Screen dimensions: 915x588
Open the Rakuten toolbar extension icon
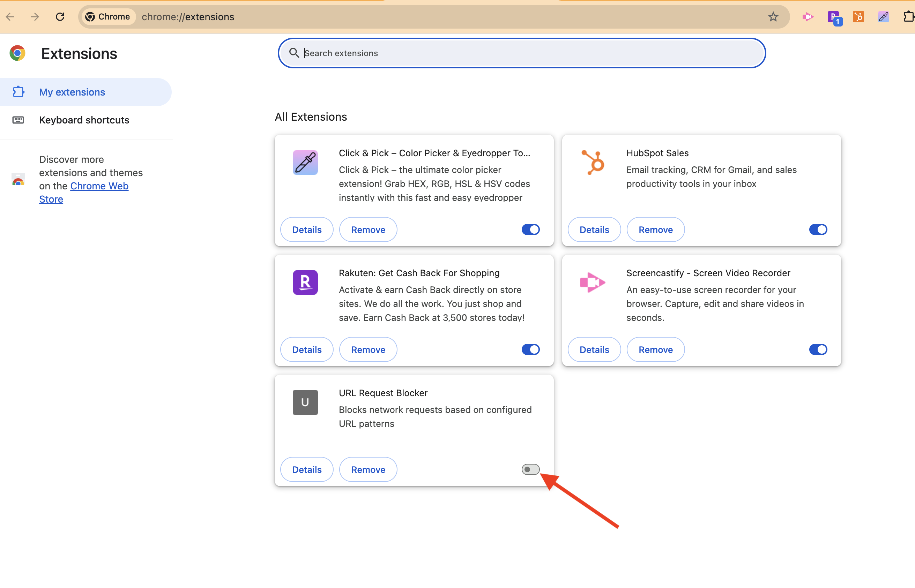(834, 17)
